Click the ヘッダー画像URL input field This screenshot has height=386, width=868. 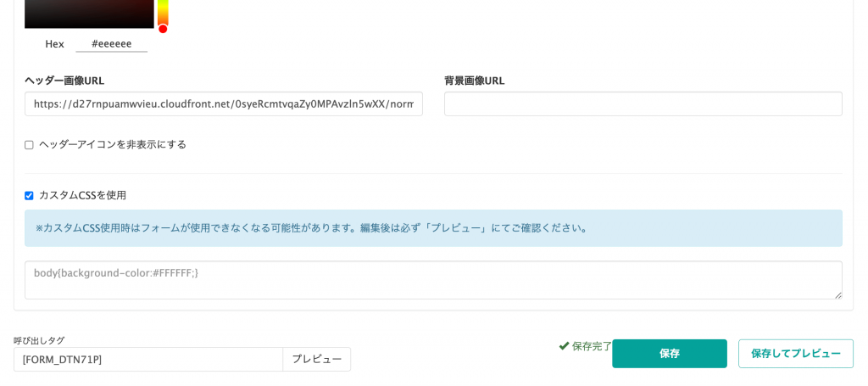pos(224,104)
